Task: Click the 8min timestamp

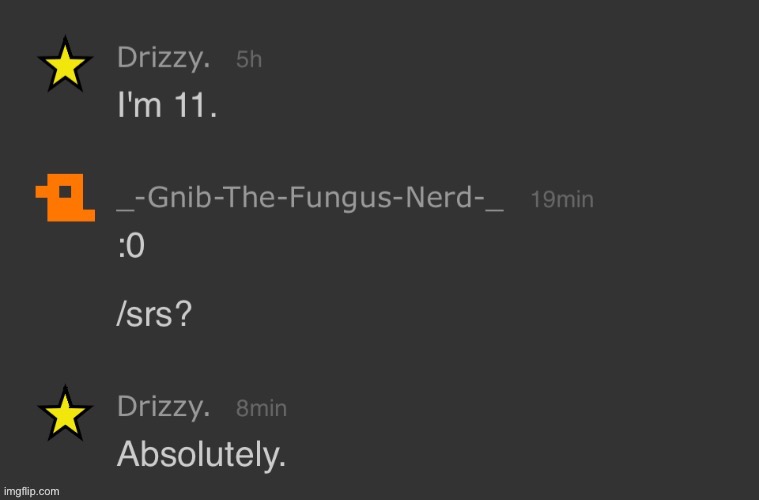Action: click(261, 408)
